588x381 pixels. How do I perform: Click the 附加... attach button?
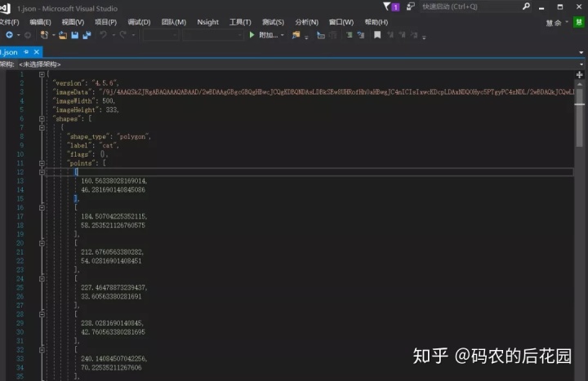tap(268, 35)
